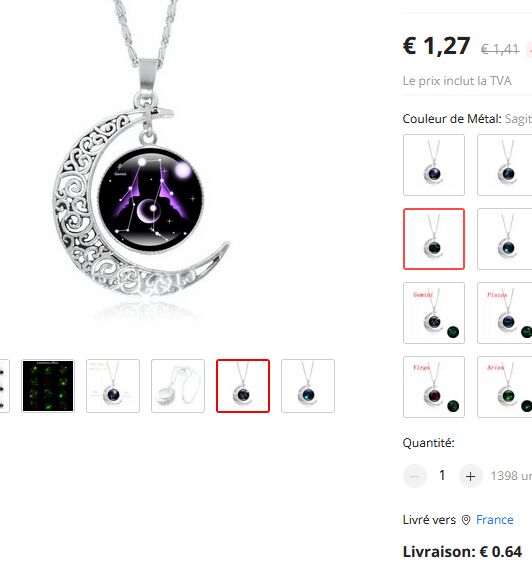The width and height of the screenshot is (532, 568).
Task: Choose the red-outlined selected metal color variant
Action: coord(434,239)
